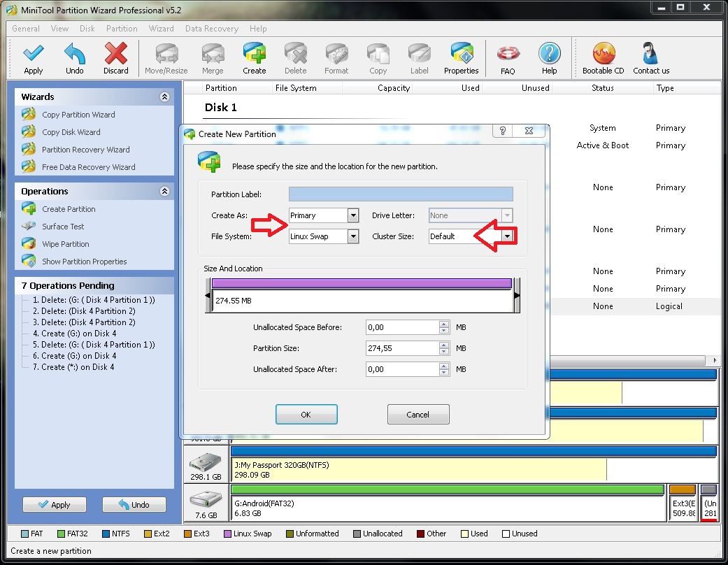Click the right handle of the size bar
728x565 pixels.
(x=517, y=295)
